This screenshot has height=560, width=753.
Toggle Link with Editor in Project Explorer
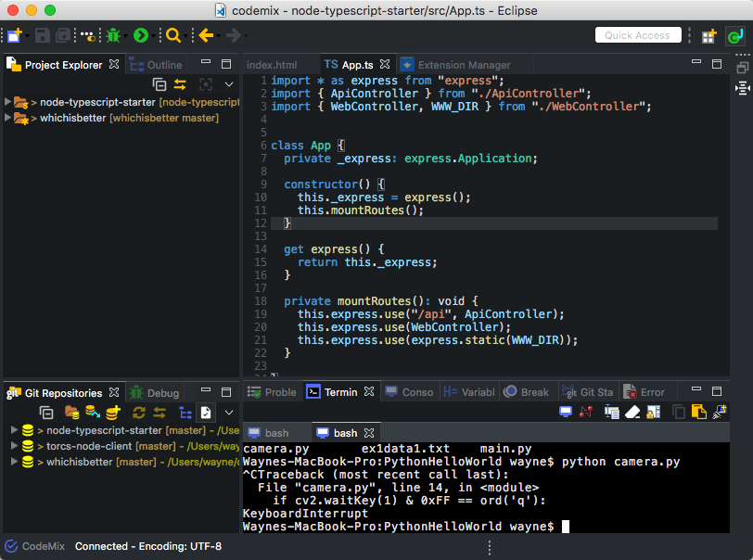181,84
